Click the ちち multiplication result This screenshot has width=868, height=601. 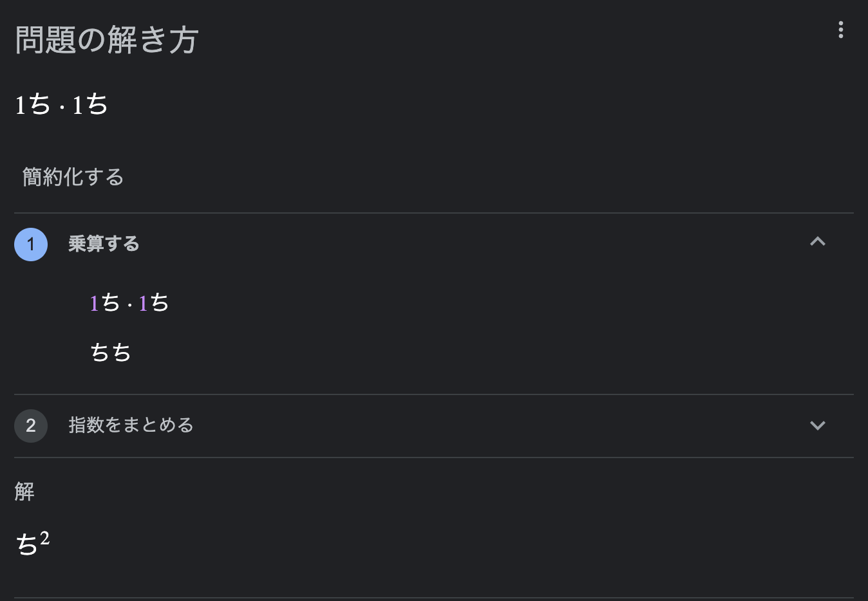[x=111, y=353]
